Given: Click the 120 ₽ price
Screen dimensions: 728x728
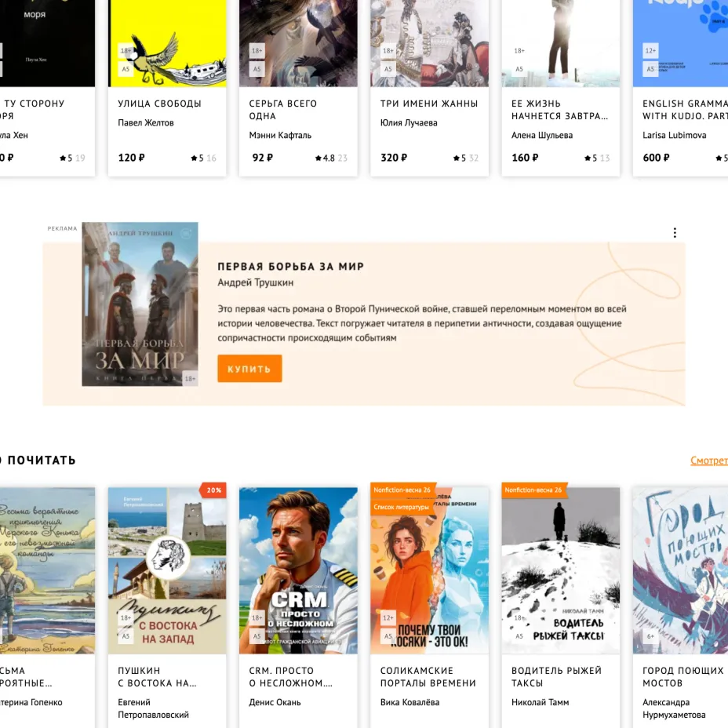Looking at the screenshot, I should (x=131, y=158).
